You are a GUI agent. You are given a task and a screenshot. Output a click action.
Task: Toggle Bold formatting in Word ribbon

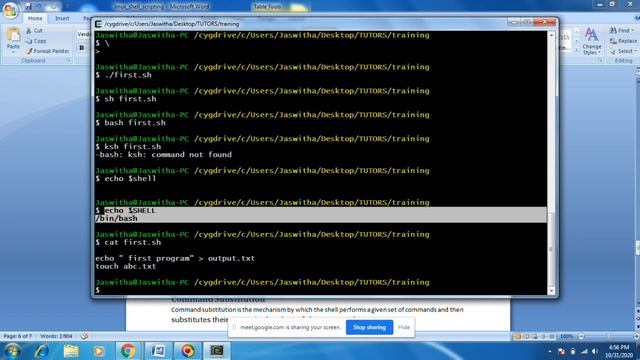(82, 48)
